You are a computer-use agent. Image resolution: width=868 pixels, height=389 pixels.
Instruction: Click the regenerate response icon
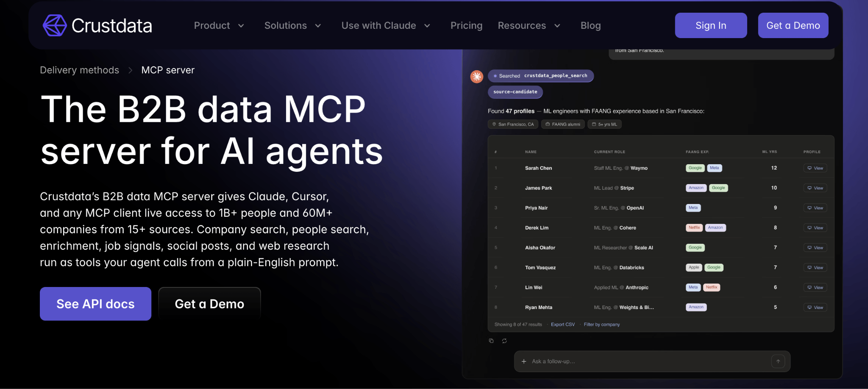pos(504,341)
